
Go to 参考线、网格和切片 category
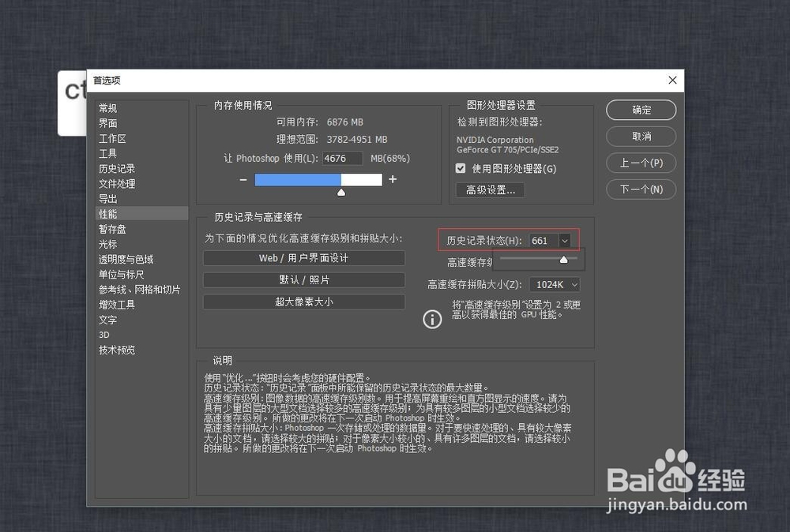[140, 290]
